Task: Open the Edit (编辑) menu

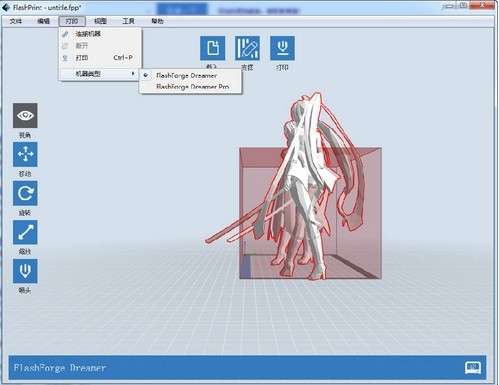Action: point(43,21)
